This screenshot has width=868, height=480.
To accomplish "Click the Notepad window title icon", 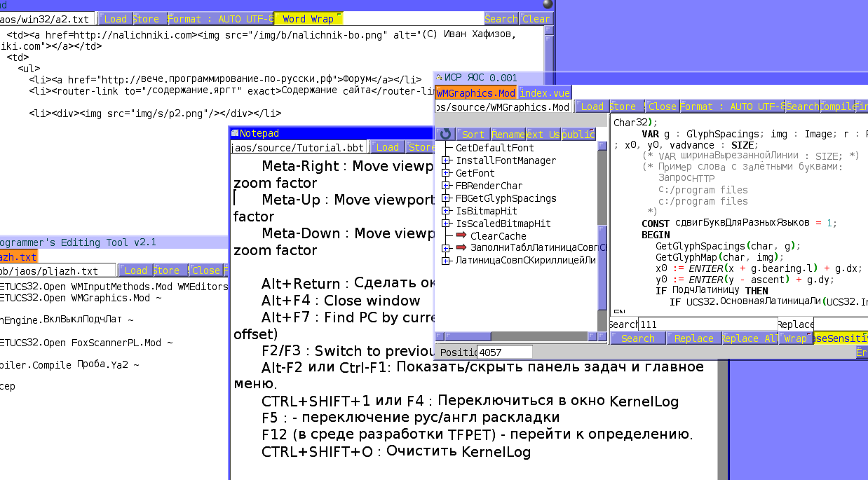I will [x=234, y=133].
